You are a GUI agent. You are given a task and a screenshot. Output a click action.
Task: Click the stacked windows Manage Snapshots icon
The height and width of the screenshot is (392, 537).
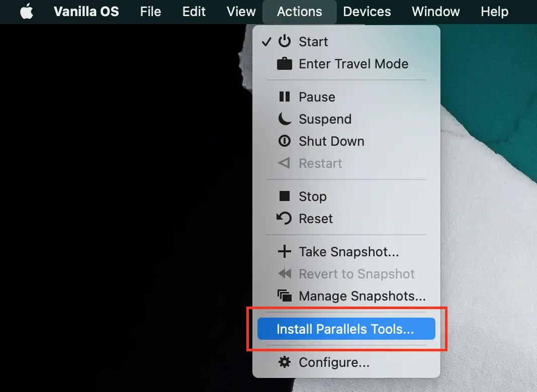pyautogui.click(x=284, y=296)
